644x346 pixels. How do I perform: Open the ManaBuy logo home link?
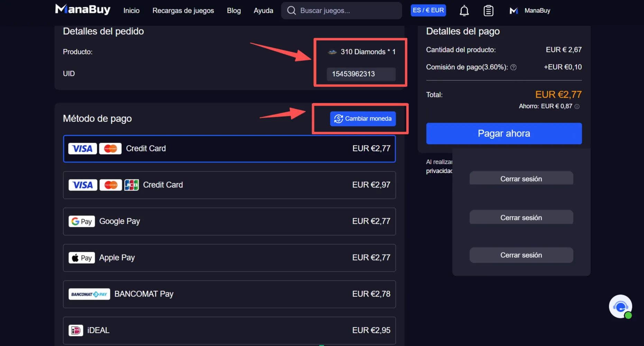pyautogui.click(x=83, y=9)
